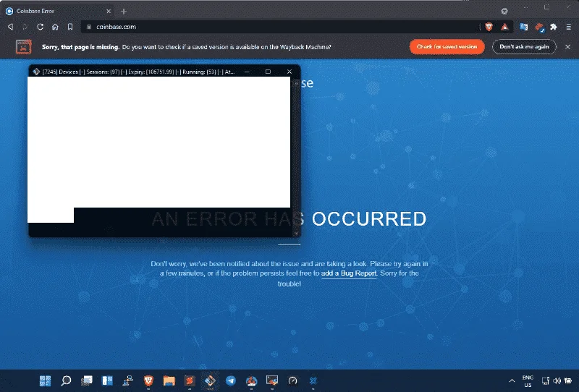Image resolution: width=579 pixels, height=392 pixels.
Task: Select the Coinbase Error tab
Action: coord(59,11)
